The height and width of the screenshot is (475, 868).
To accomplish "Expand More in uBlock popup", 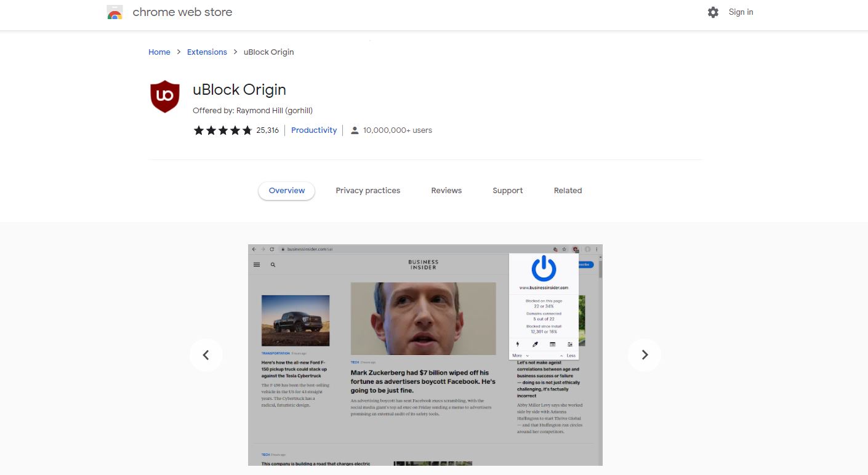I will tap(520, 356).
